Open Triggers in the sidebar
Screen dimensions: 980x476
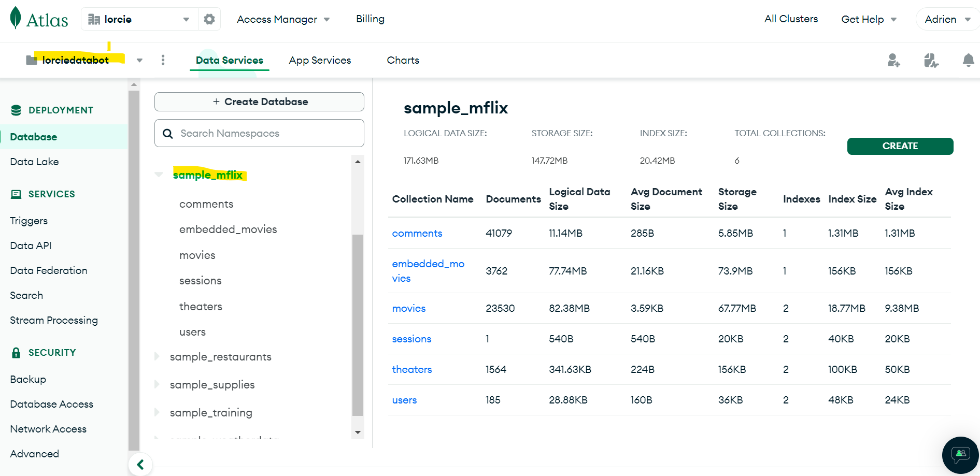tap(29, 221)
